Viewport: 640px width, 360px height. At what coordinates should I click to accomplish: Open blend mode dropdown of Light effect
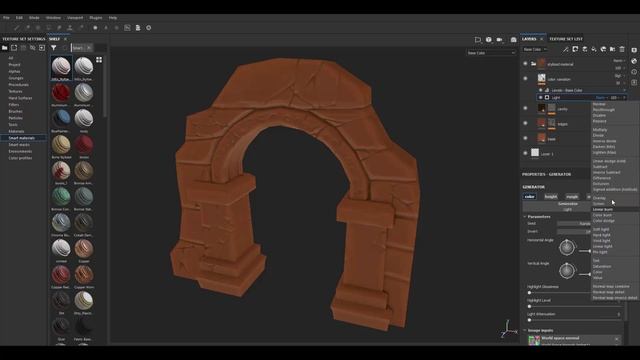(601, 98)
